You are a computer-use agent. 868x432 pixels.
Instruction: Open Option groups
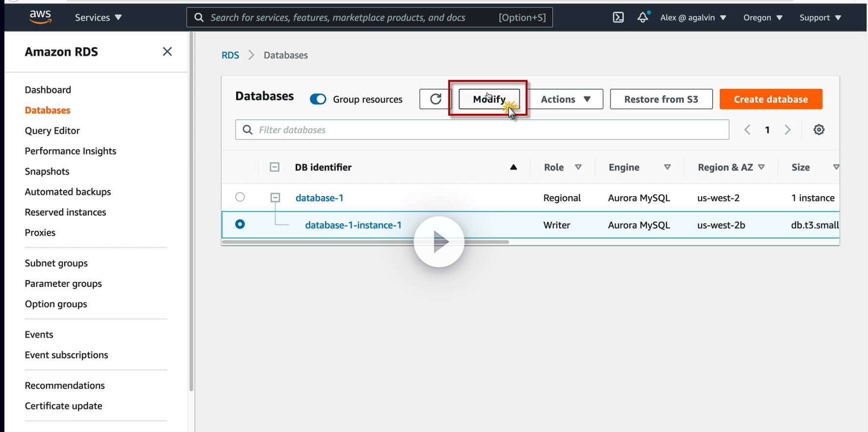click(56, 304)
